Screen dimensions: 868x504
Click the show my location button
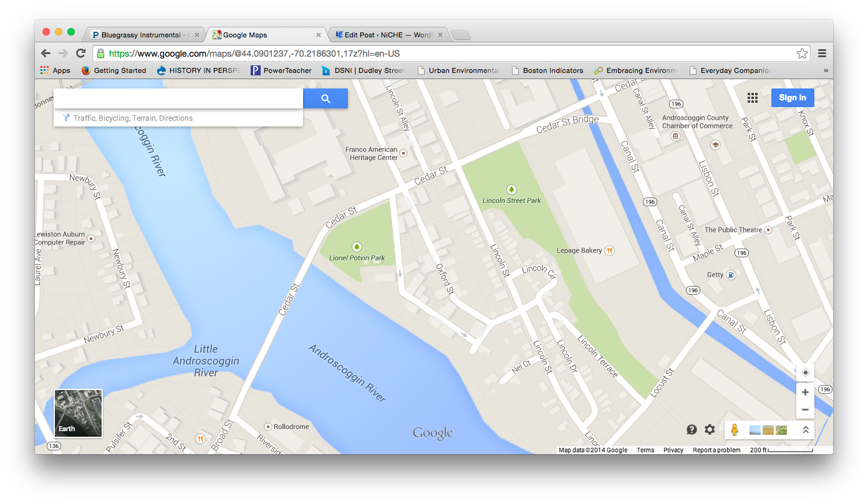(805, 373)
